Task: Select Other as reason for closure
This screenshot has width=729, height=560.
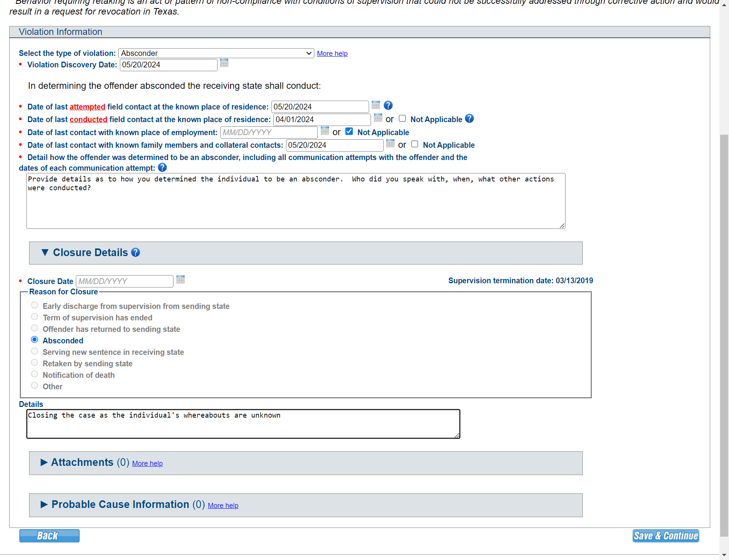Action: (34, 386)
